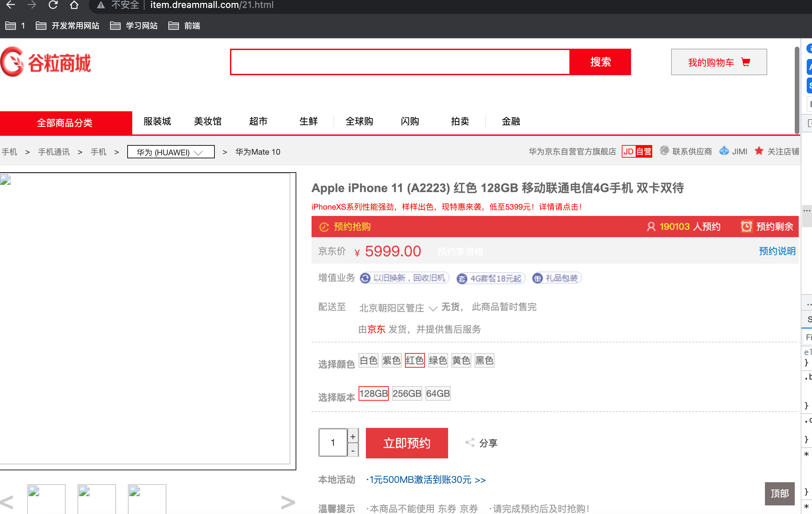Select the 黄色 color option
This screenshot has height=514, width=812.
[x=461, y=360]
